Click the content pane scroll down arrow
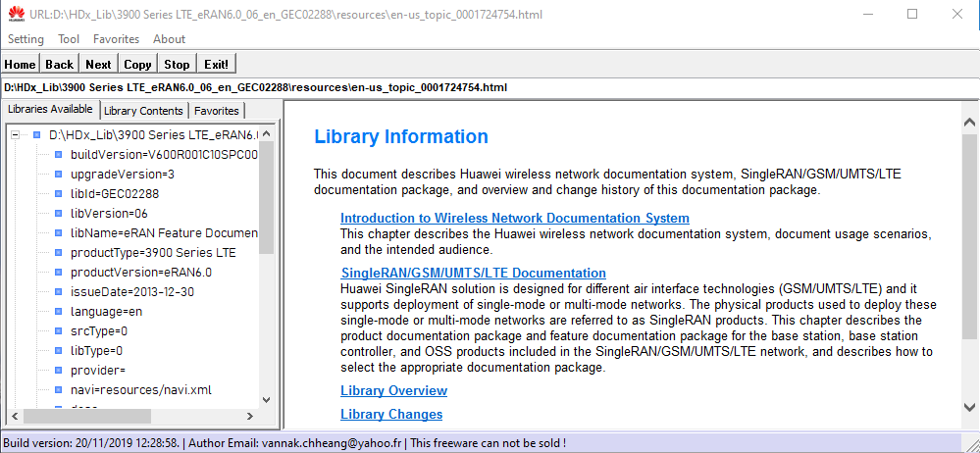980x453 pixels. [969, 408]
